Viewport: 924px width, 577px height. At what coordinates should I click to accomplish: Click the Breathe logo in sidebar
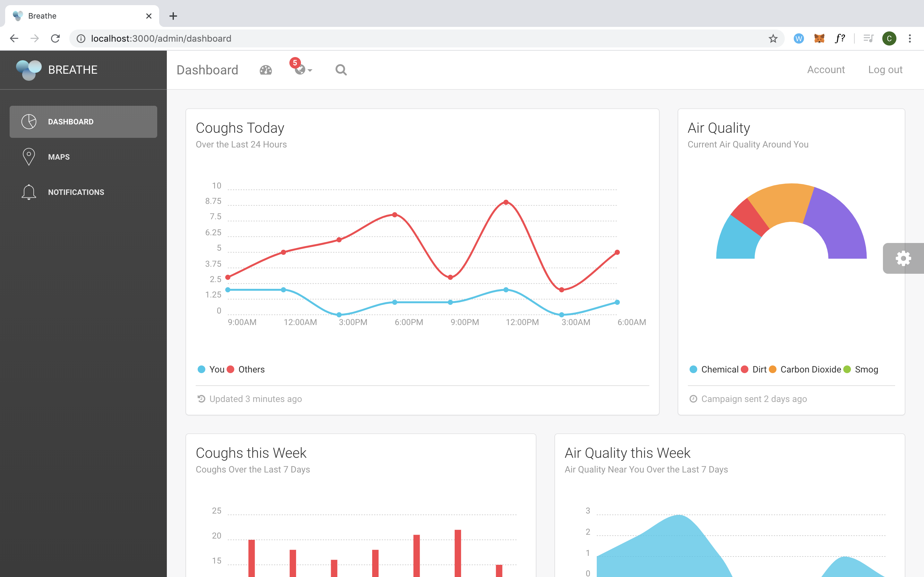(29, 70)
